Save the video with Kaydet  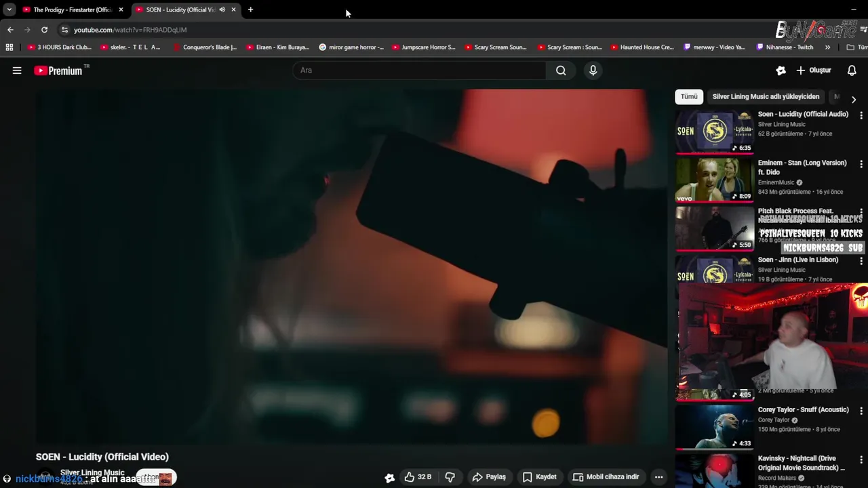coord(539,477)
